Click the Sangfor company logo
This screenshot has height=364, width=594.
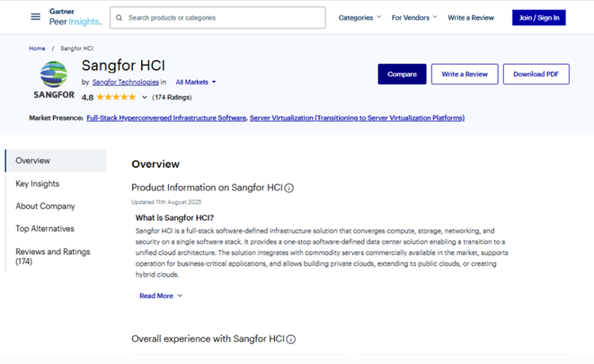coord(54,80)
